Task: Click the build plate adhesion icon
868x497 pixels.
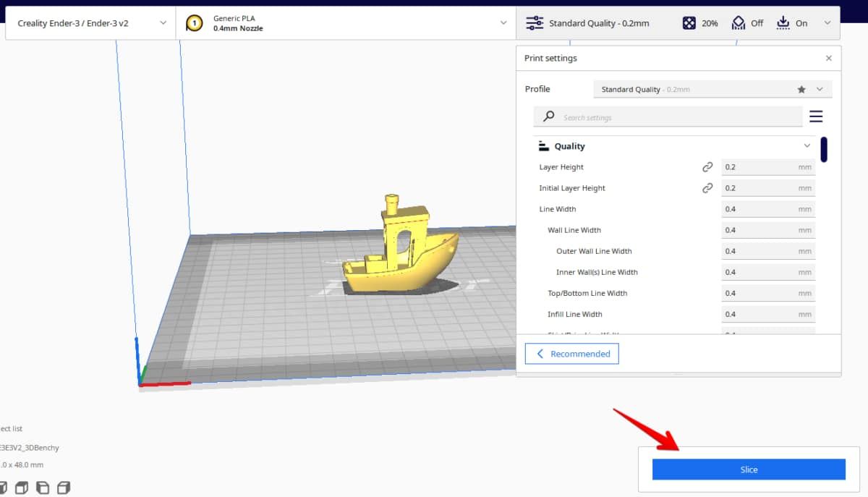Action: (x=782, y=22)
